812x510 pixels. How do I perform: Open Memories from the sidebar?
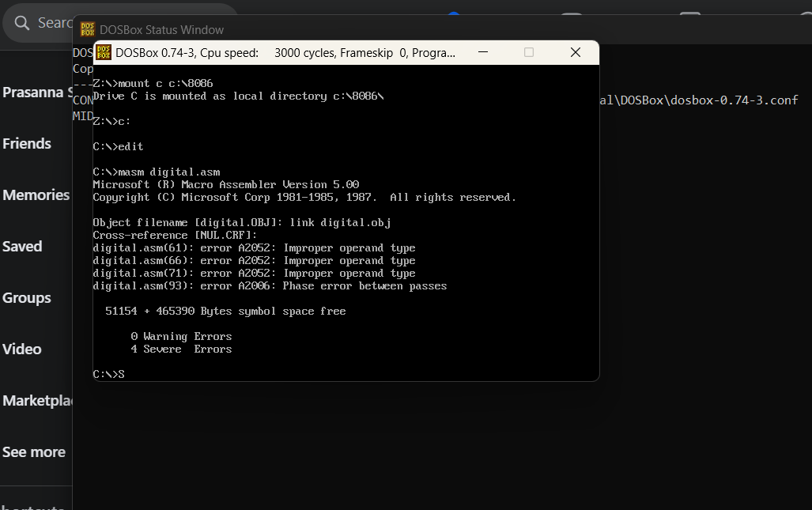36,195
